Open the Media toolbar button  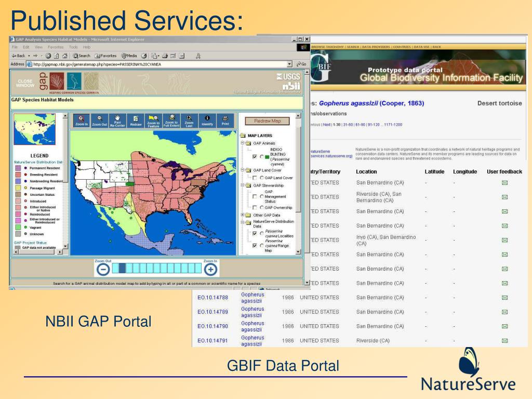pyautogui.click(x=129, y=56)
